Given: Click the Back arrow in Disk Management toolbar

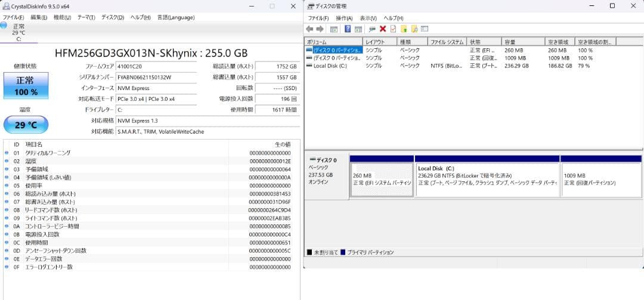Looking at the screenshot, I should click(x=309, y=29).
